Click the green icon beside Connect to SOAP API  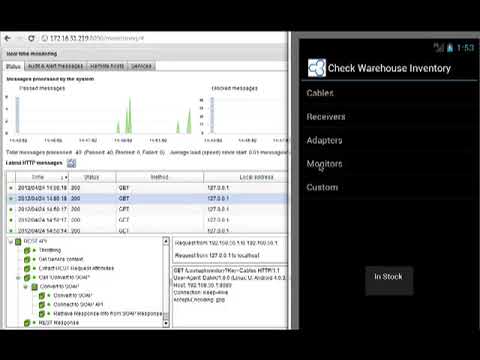pyautogui.click(x=42, y=305)
